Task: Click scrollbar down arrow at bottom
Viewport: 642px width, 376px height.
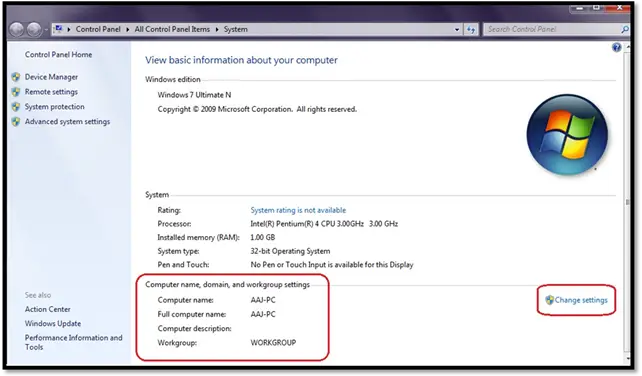Action: pyautogui.click(x=627, y=358)
